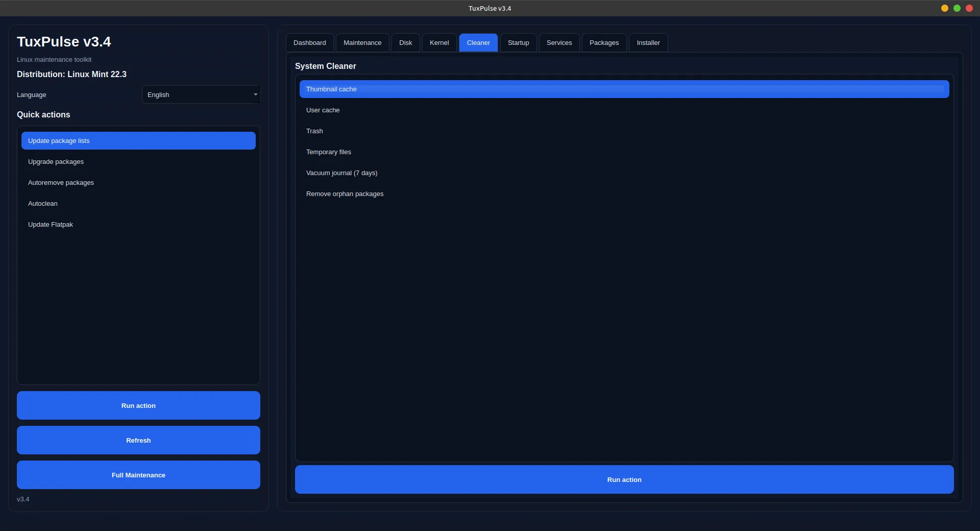
Task: Go to the Disk tab
Action: point(405,43)
